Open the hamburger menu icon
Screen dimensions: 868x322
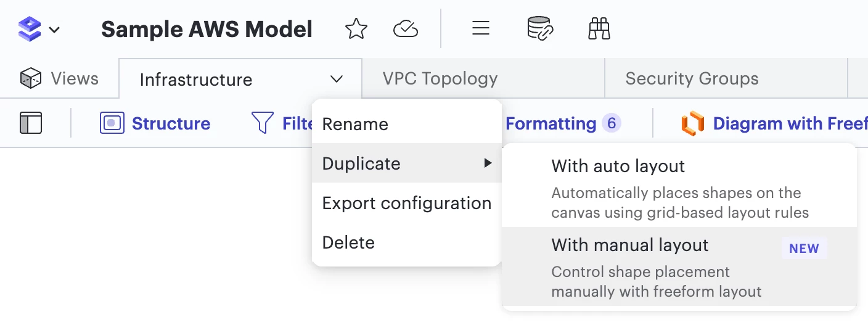point(481,28)
